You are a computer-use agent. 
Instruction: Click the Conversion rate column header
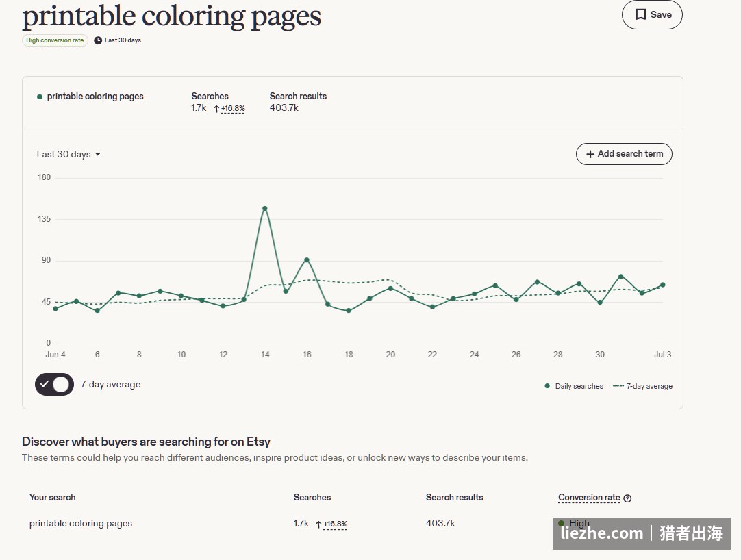pyautogui.click(x=589, y=498)
